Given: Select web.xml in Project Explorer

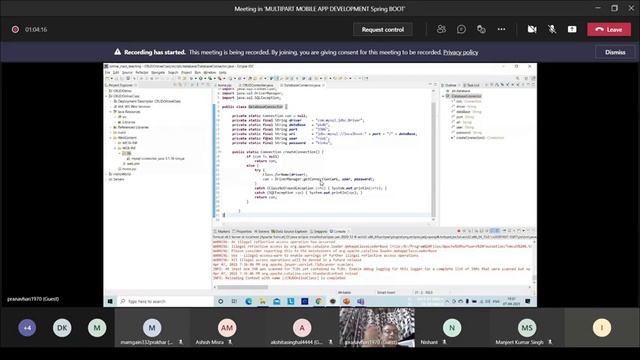Looking at the screenshot, I should (x=131, y=164).
